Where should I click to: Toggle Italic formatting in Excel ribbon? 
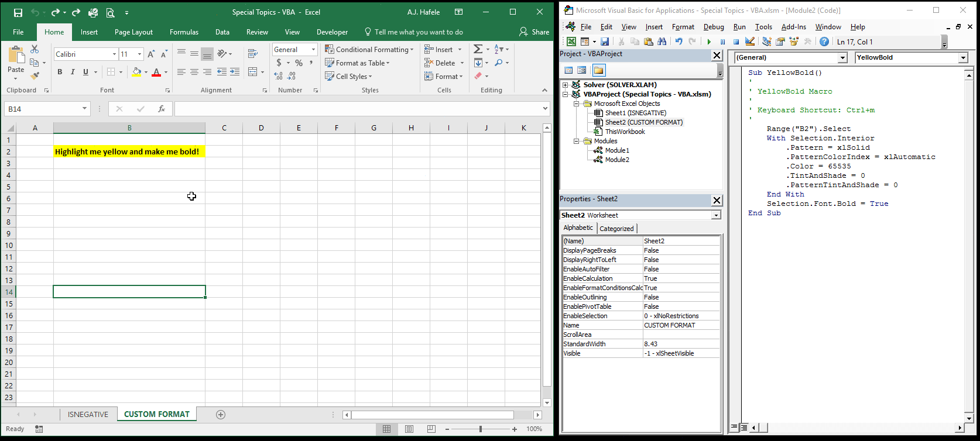tap(73, 72)
